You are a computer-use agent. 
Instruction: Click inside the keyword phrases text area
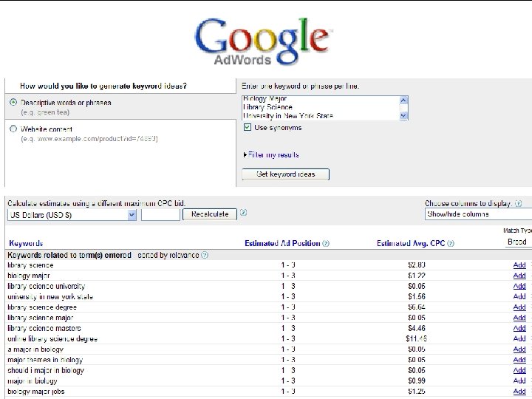tap(321, 108)
